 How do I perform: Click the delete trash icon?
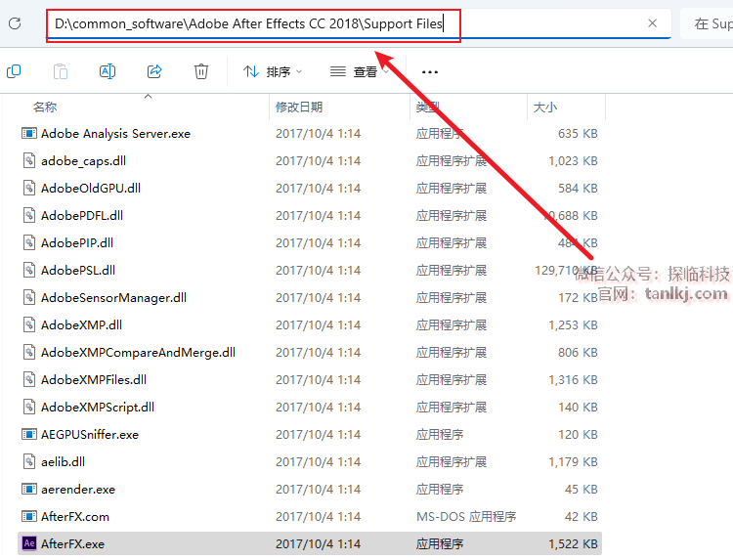[201, 71]
